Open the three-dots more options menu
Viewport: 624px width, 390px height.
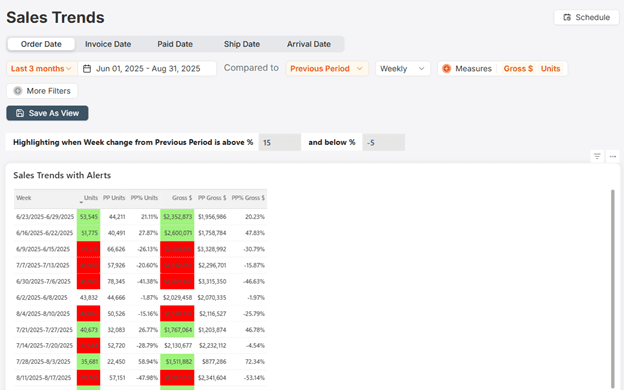(612, 156)
